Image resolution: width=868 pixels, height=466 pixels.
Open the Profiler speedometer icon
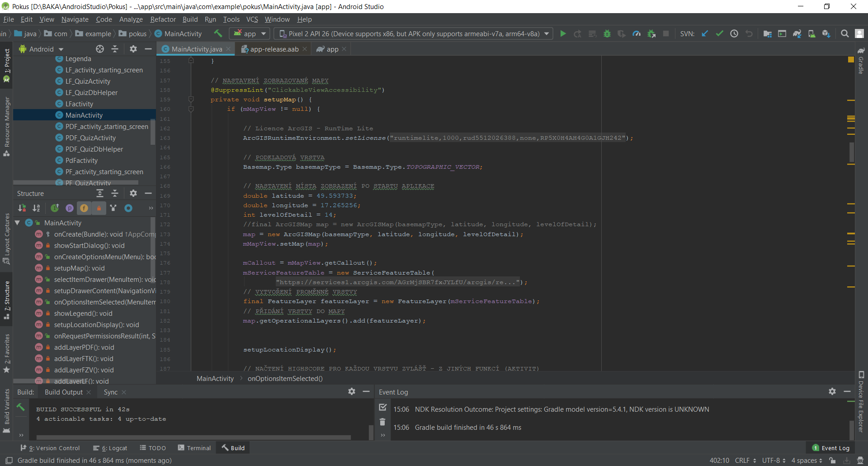click(637, 34)
